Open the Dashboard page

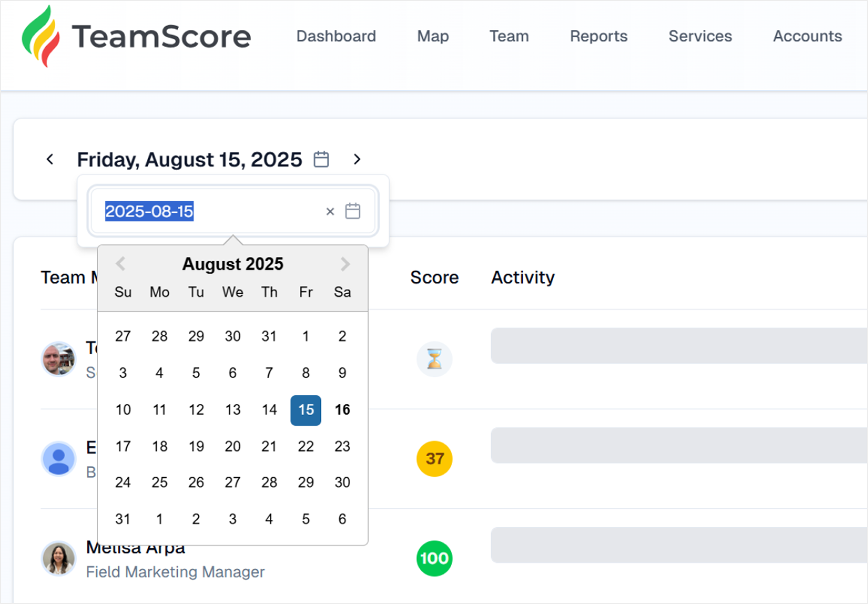tap(336, 36)
